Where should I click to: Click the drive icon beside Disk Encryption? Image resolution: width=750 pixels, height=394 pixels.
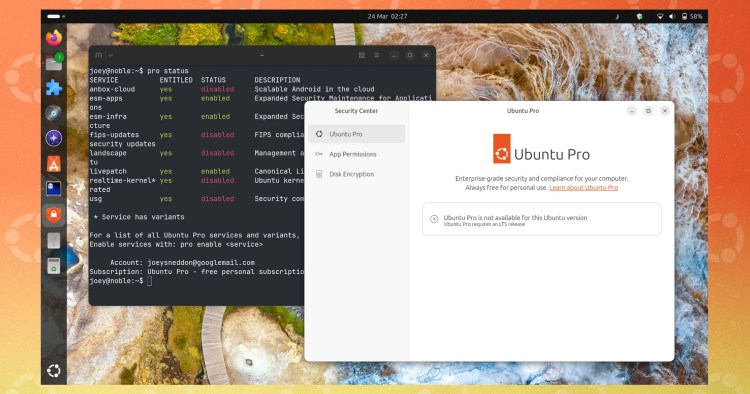pos(319,174)
